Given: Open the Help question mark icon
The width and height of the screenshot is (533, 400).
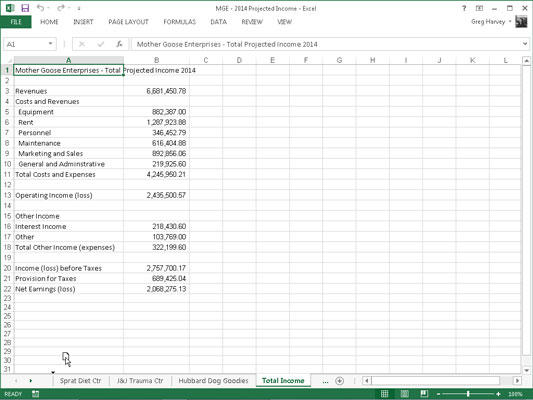Looking at the screenshot, I should tap(464, 8).
